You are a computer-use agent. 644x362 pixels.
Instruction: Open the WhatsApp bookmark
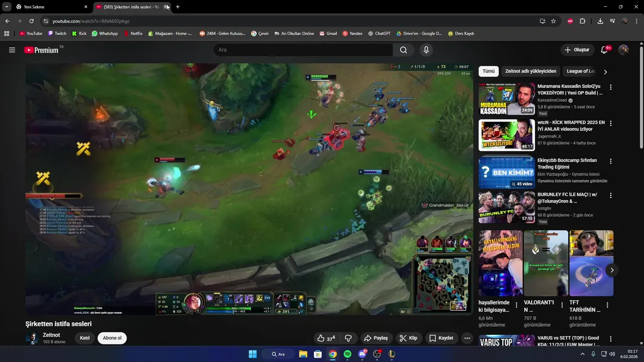click(105, 34)
